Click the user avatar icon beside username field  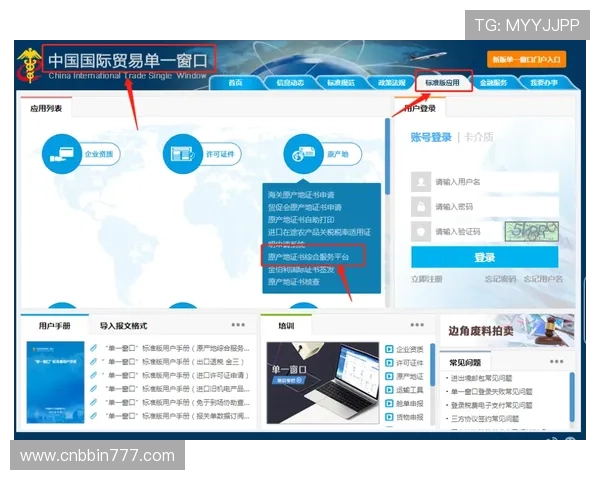(x=421, y=181)
